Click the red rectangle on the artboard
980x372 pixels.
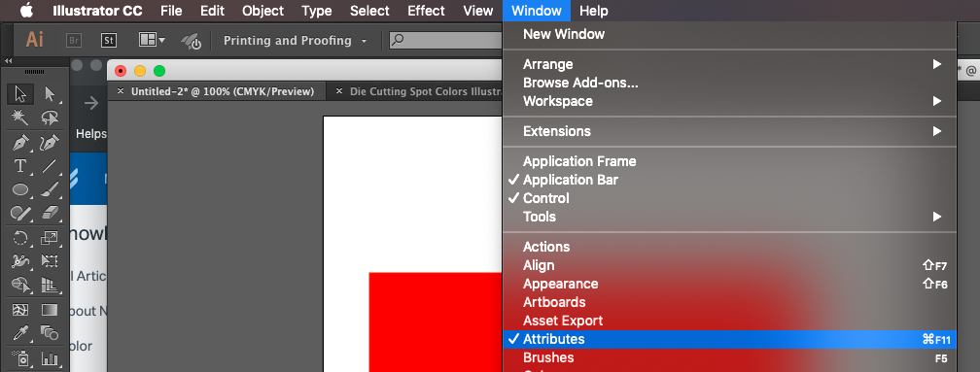436,322
